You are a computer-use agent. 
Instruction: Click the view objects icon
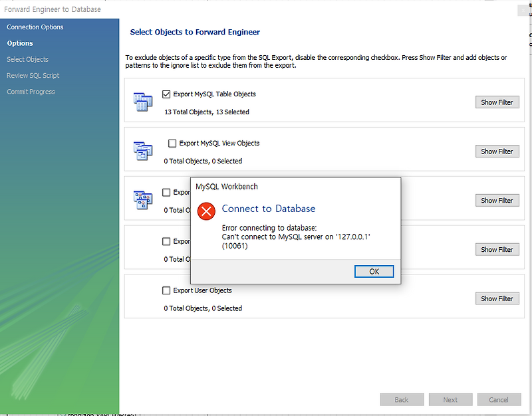[143, 151]
